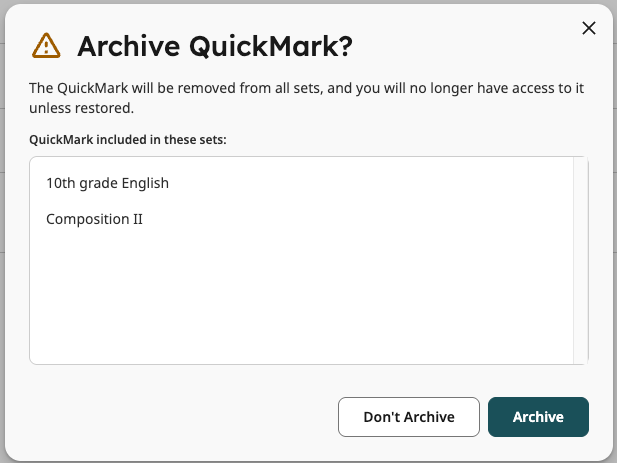Click the 'Archive' word in the heading
Image resolution: width=617 pixels, height=463 pixels.
point(129,46)
